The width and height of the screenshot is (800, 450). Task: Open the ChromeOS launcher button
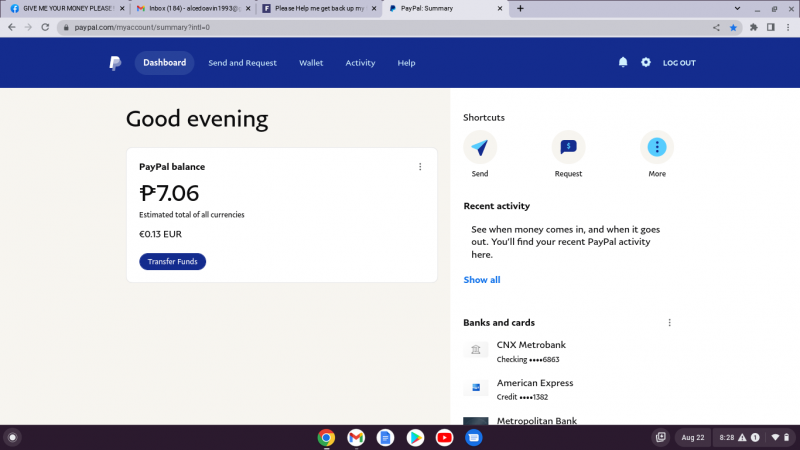pos(13,437)
